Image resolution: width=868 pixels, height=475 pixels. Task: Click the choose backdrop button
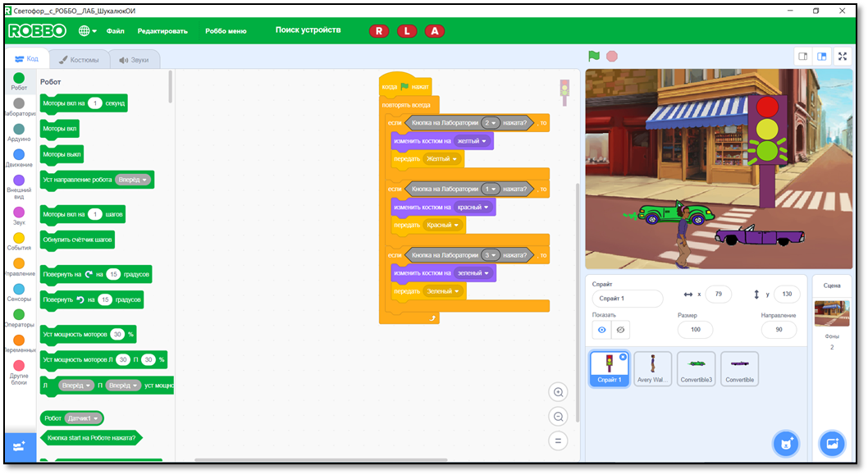click(x=831, y=443)
